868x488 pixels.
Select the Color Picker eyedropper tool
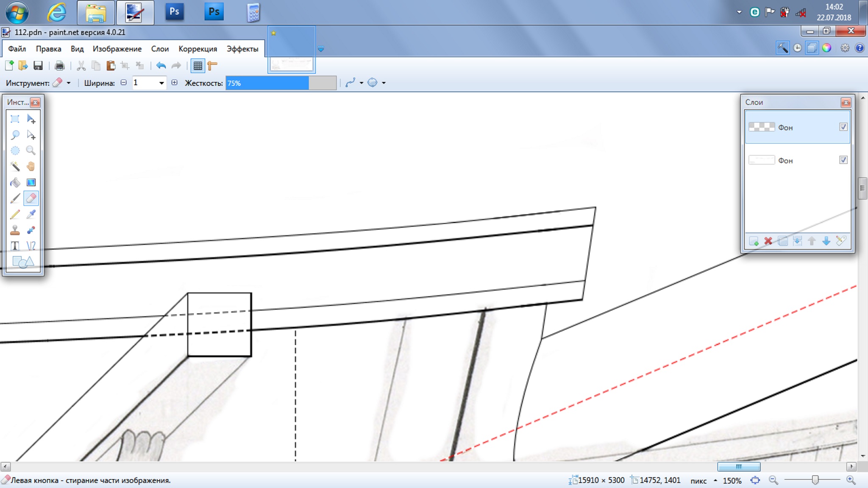pyautogui.click(x=31, y=214)
